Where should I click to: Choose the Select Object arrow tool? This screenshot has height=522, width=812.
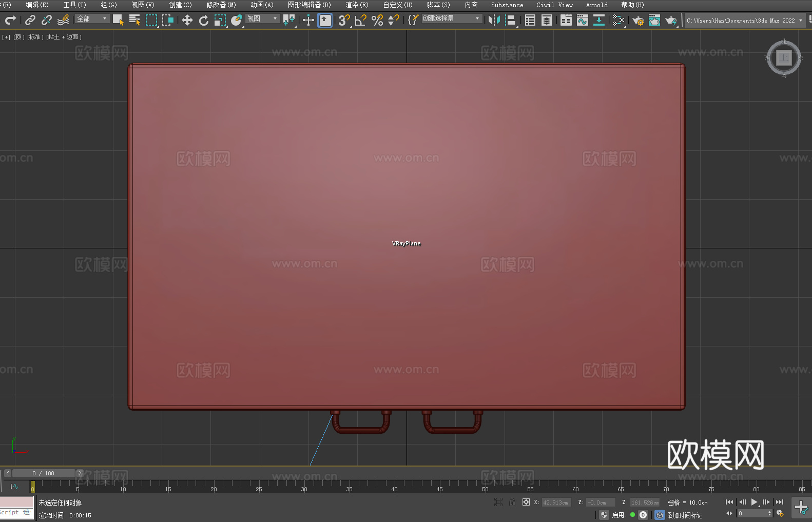pyautogui.click(x=118, y=20)
